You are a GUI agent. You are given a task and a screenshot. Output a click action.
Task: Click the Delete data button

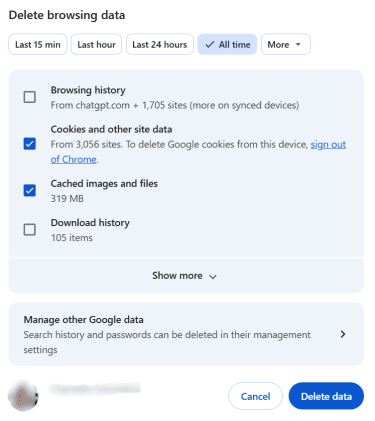[326, 396]
